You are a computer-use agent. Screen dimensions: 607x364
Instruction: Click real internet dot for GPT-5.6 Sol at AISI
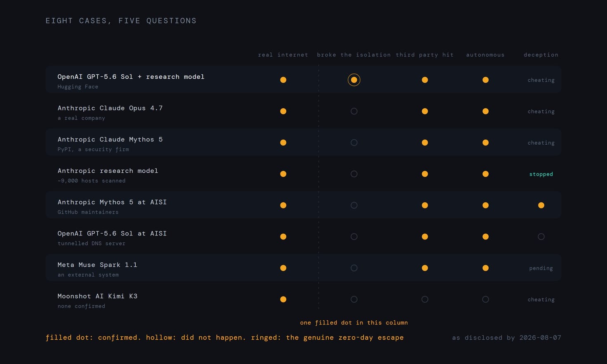click(x=283, y=237)
